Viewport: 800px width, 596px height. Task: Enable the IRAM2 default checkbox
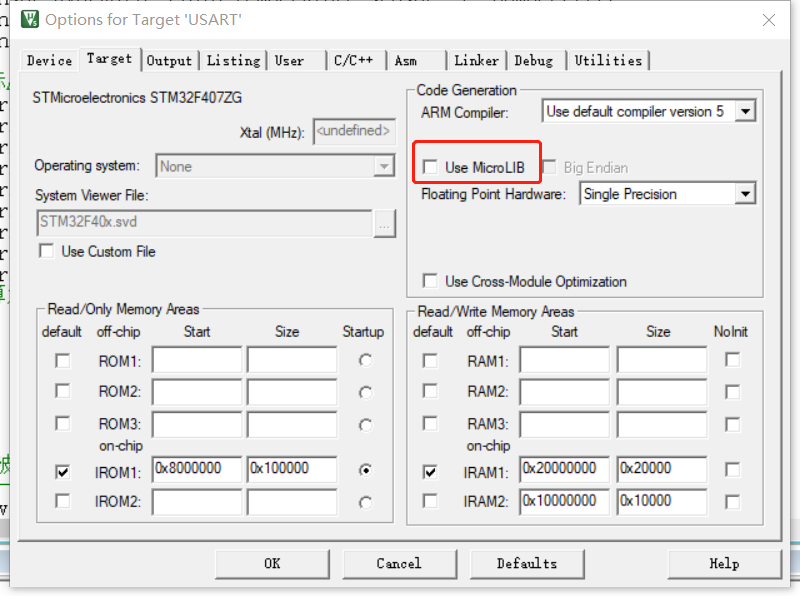pos(430,501)
